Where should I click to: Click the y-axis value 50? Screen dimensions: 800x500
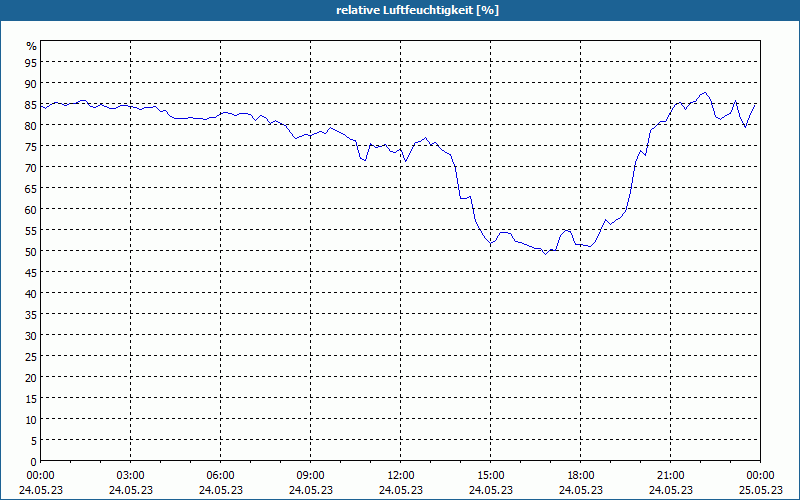pyautogui.click(x=31, y=252)
